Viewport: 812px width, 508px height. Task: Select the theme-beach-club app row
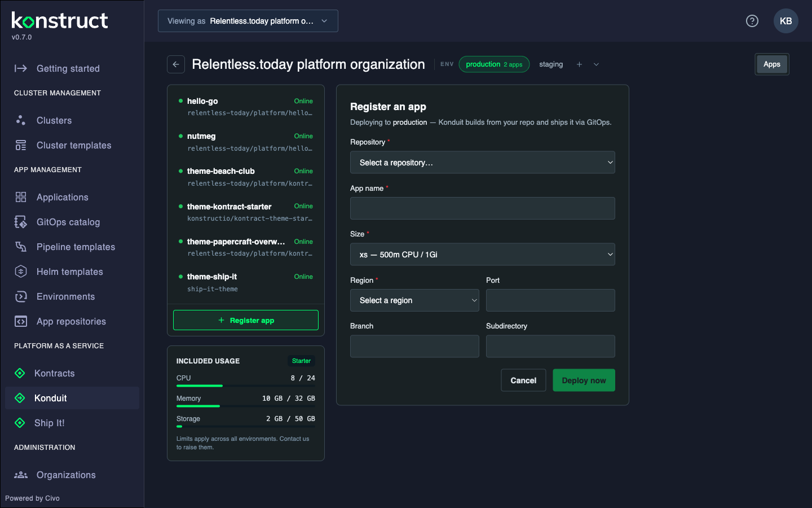point(246,177)
